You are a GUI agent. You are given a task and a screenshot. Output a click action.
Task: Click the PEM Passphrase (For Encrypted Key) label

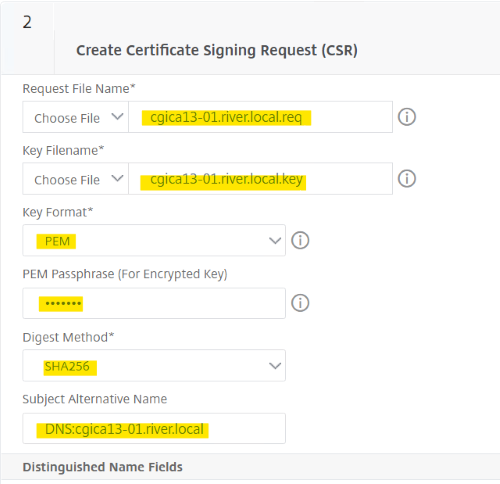tap(125, 274)
